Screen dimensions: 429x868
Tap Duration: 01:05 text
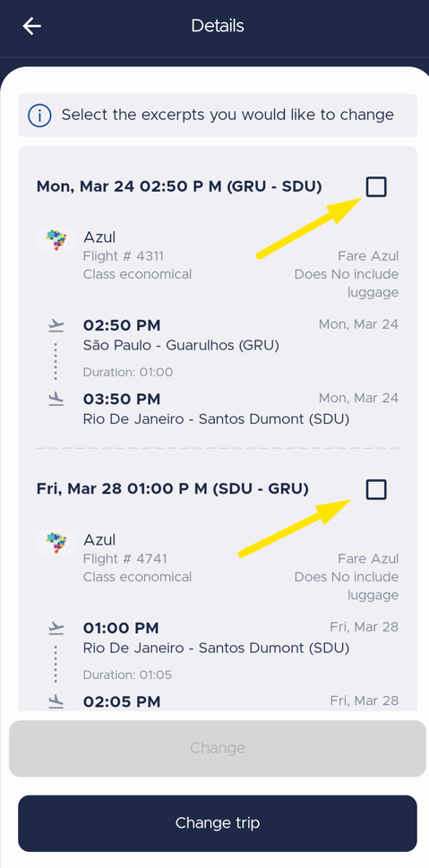[127, 675]
